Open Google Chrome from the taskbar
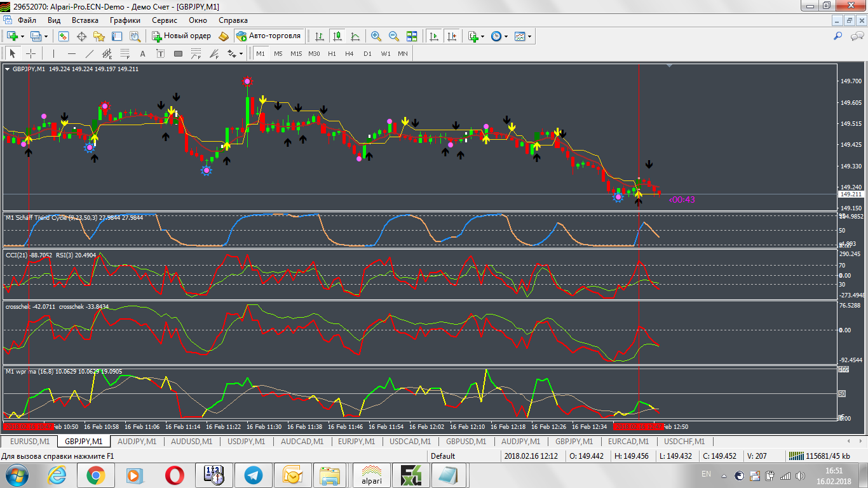868x488 pixels. point(96,475)
